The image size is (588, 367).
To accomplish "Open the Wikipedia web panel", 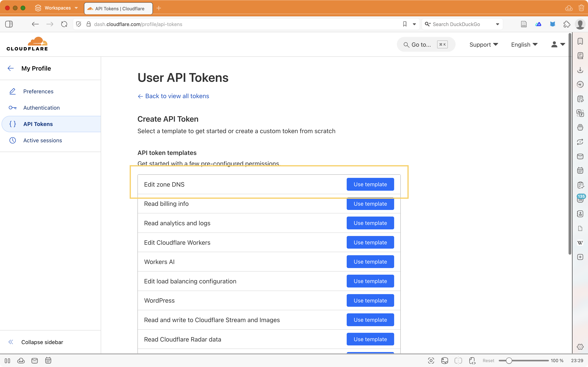I will coord(580,243).
